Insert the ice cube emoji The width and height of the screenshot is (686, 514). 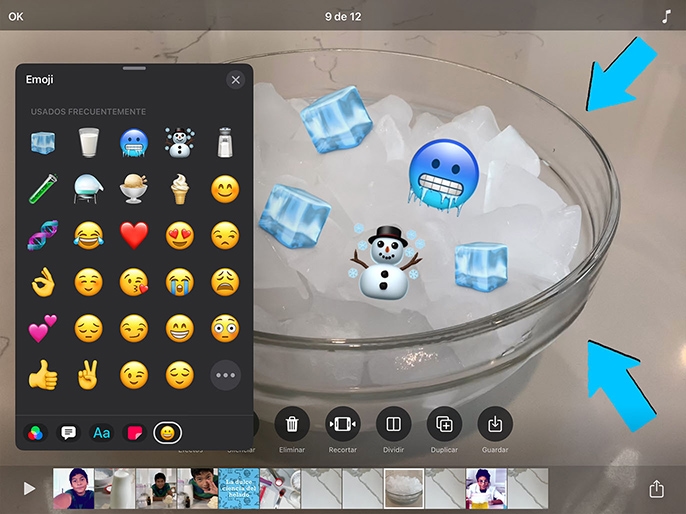(43, 143)
